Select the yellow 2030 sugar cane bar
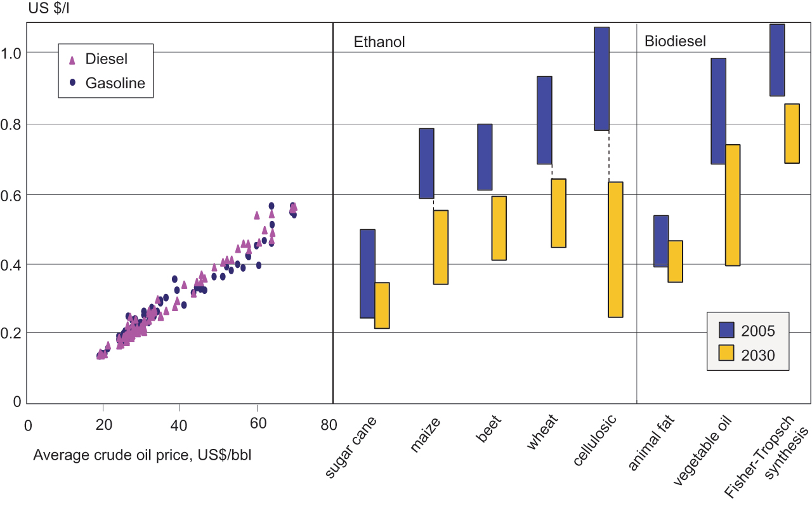The image size is (812, 513). [382, 305]
